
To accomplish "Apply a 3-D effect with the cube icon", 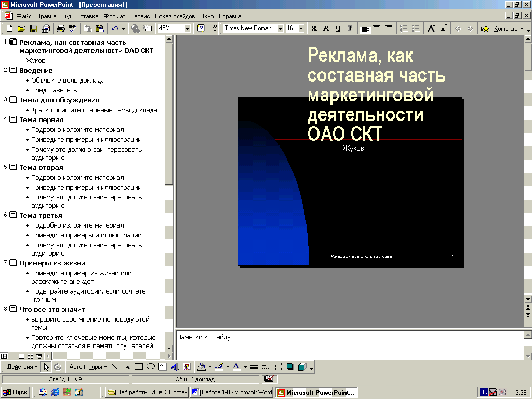I will pyautogui.click(x=302, y=367).
